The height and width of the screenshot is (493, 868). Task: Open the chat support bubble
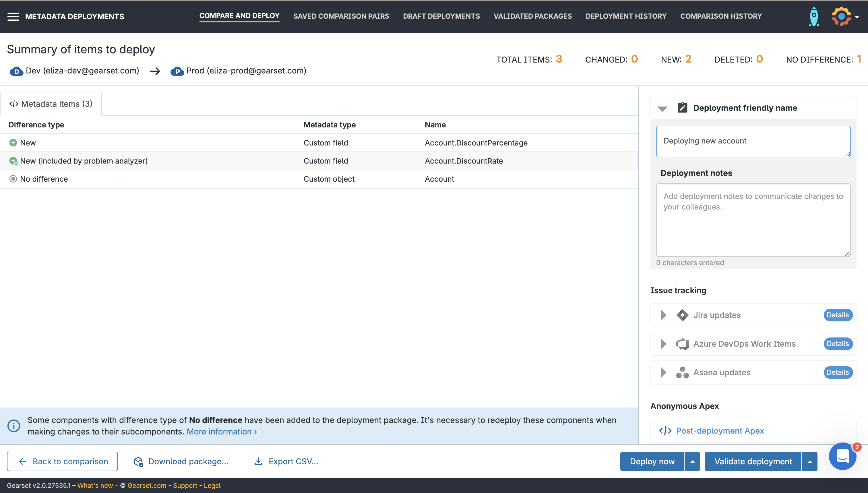842,456
